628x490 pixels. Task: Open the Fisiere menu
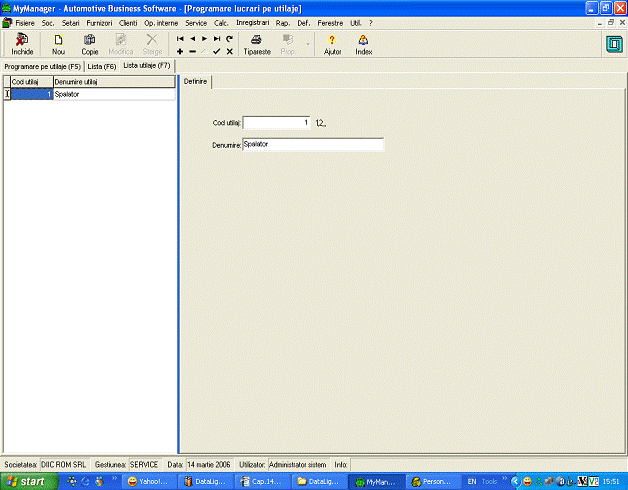(25, 22)
